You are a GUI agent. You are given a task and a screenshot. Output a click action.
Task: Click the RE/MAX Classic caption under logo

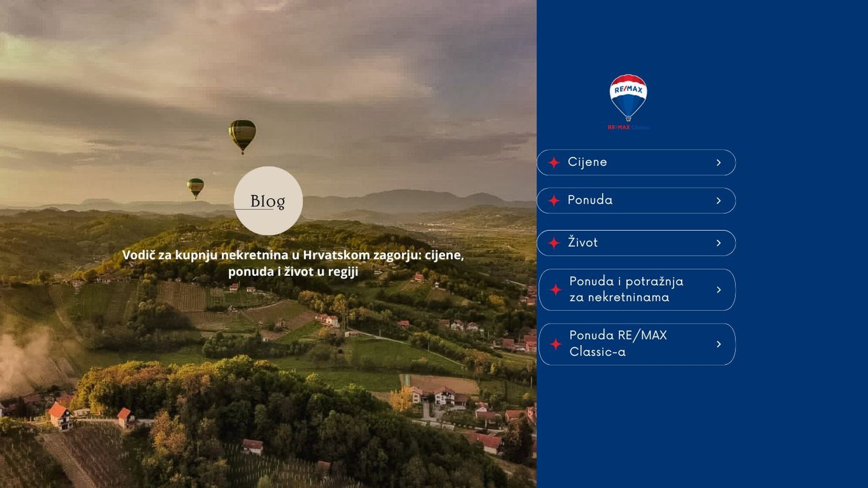(628, 127)
